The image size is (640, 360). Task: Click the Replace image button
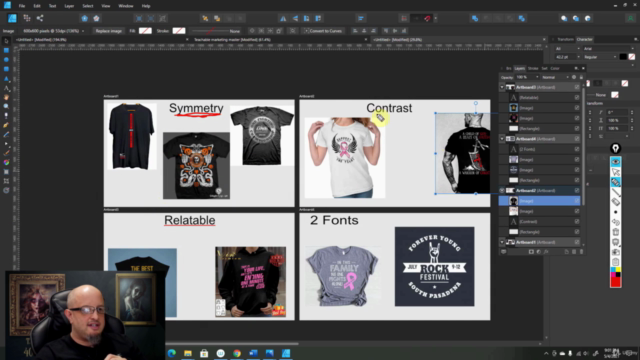click(109, 31)
